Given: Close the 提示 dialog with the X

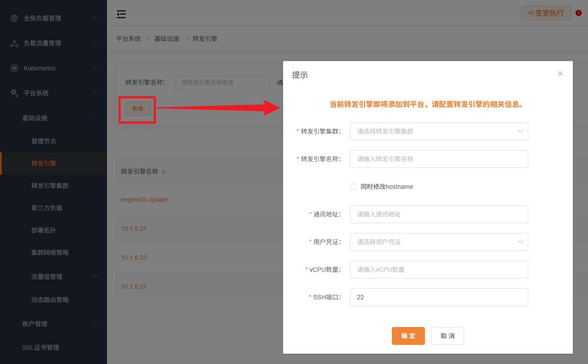Looking at the screenshot, I should pos(560,74).
